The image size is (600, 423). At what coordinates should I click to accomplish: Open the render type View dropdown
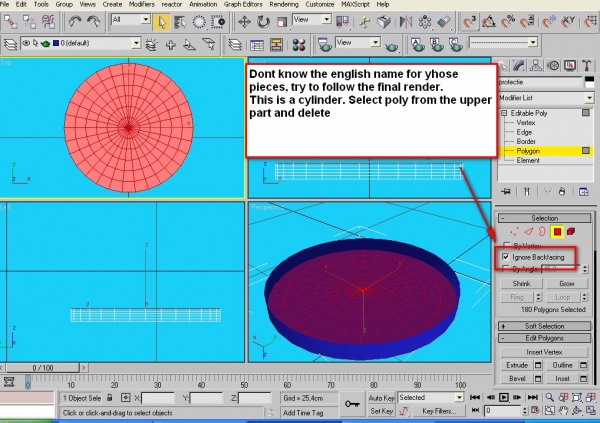click(358, 42)
